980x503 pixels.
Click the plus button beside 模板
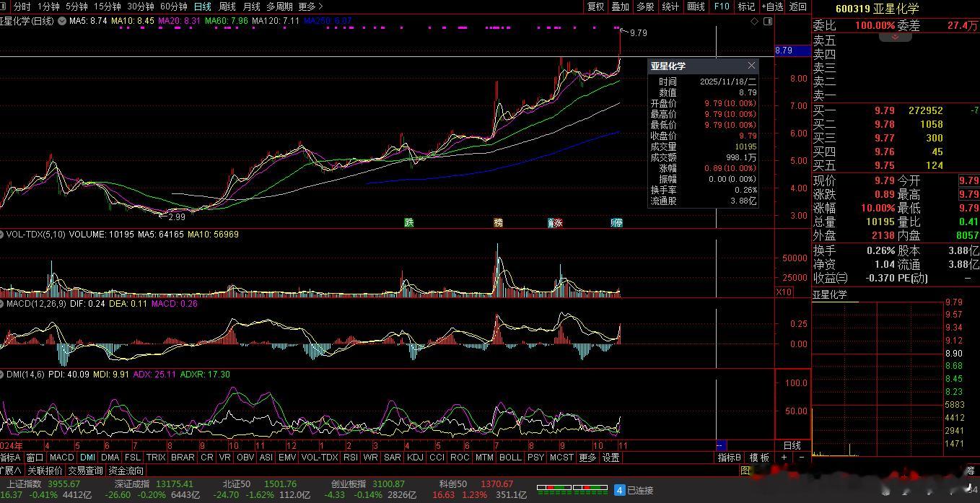pos(784,458)
